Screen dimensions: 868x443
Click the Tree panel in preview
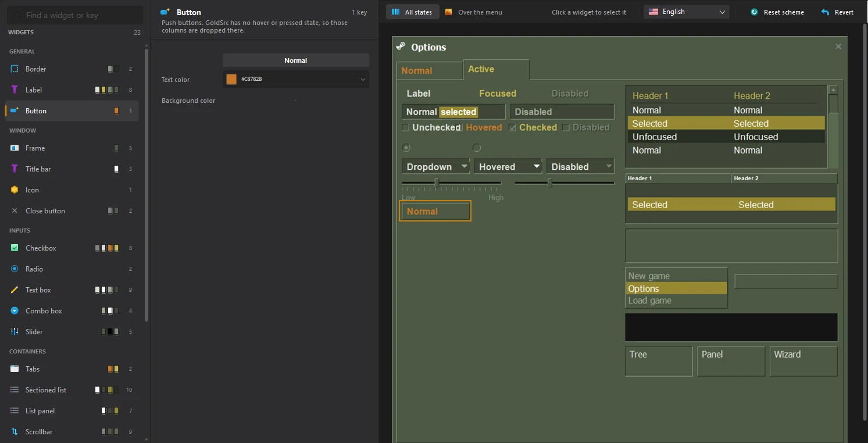pyautogui.click(x=659, y=361)
